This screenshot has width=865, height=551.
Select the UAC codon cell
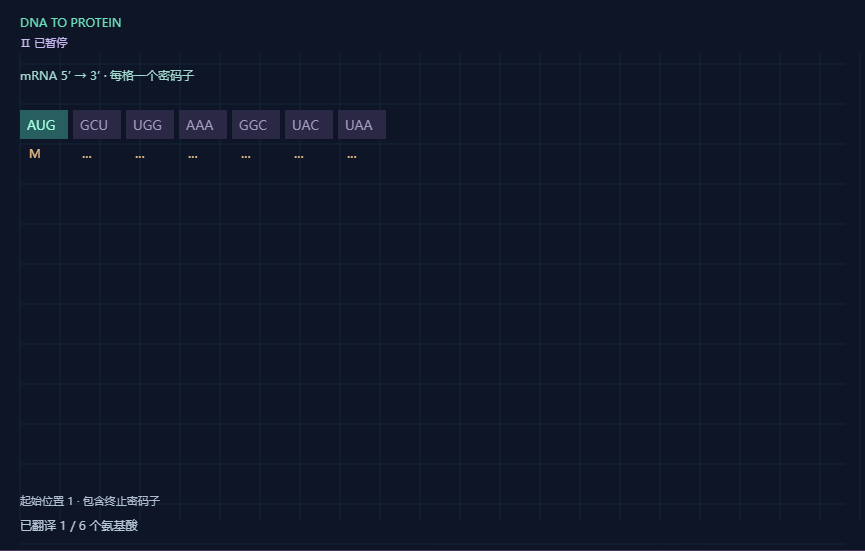coord(308,125)
